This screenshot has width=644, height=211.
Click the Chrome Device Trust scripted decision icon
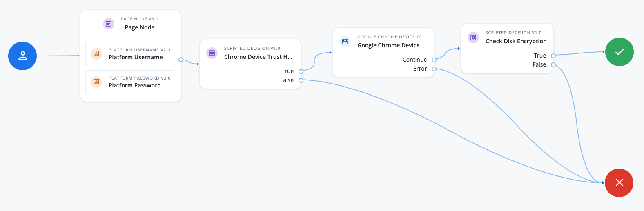pyautogui.click(x=212, y=53)
